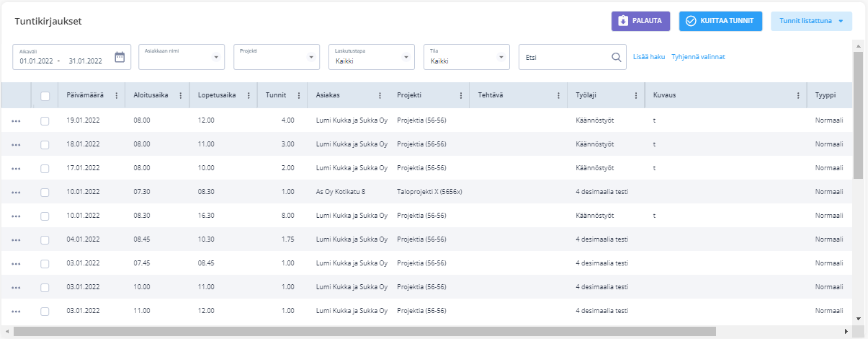868x339 pixels.
Task: Expand the Projekti filter dropdown
Action: click(x=311, y=57)
